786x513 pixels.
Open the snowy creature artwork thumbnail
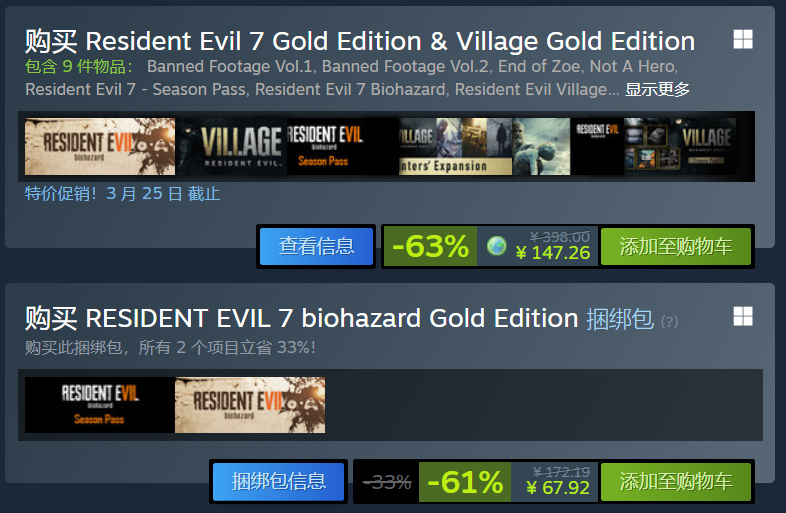tap(541, 146)
